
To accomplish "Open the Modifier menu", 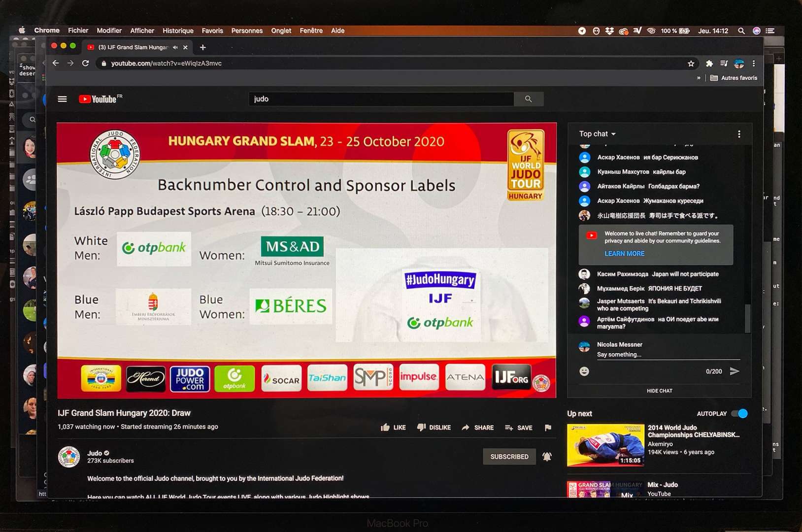I will pos(109,31).
